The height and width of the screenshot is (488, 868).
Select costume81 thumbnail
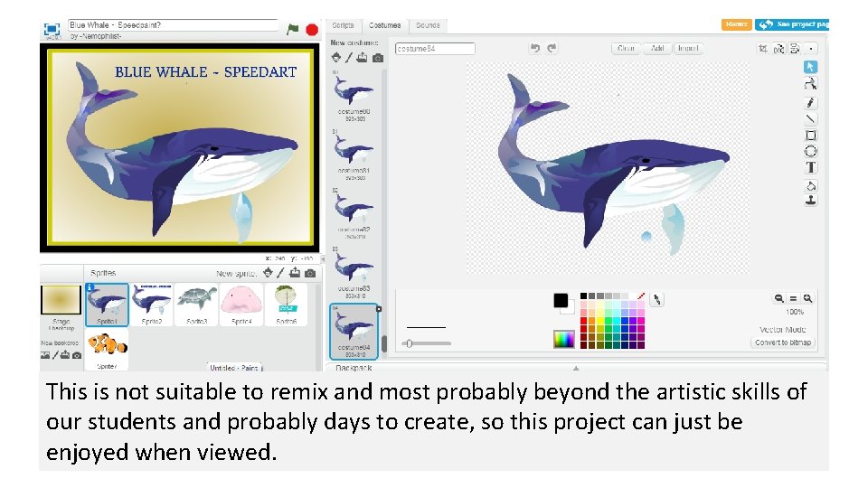(354, 155)
